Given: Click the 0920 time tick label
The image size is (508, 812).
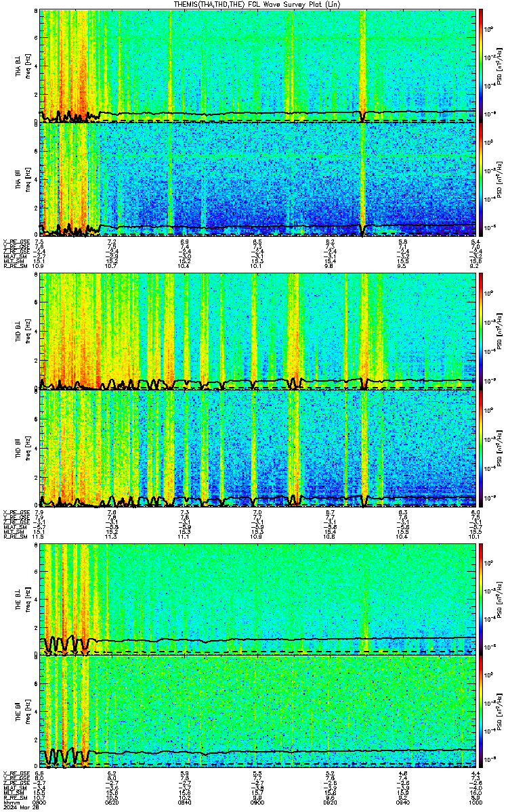Looking at the screenshot, I should click(x=330, y=801).
